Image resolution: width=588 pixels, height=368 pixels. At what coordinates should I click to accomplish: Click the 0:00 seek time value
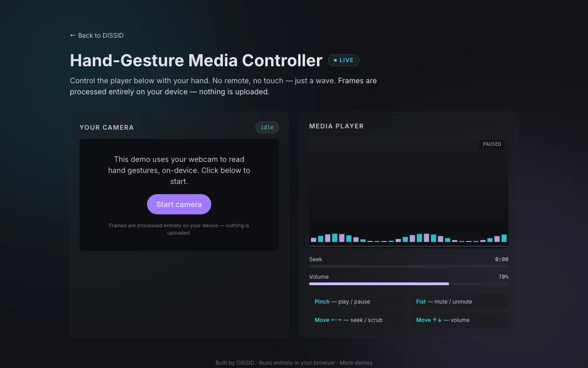pos(502,259)
